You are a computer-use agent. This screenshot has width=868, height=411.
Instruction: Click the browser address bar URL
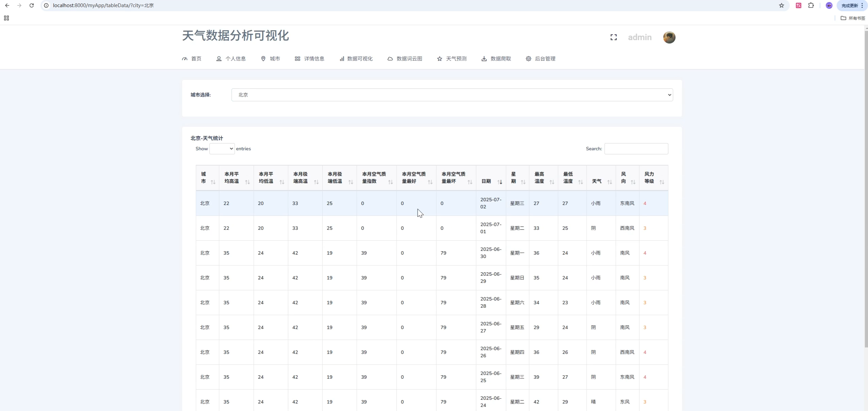pos(103,5)
